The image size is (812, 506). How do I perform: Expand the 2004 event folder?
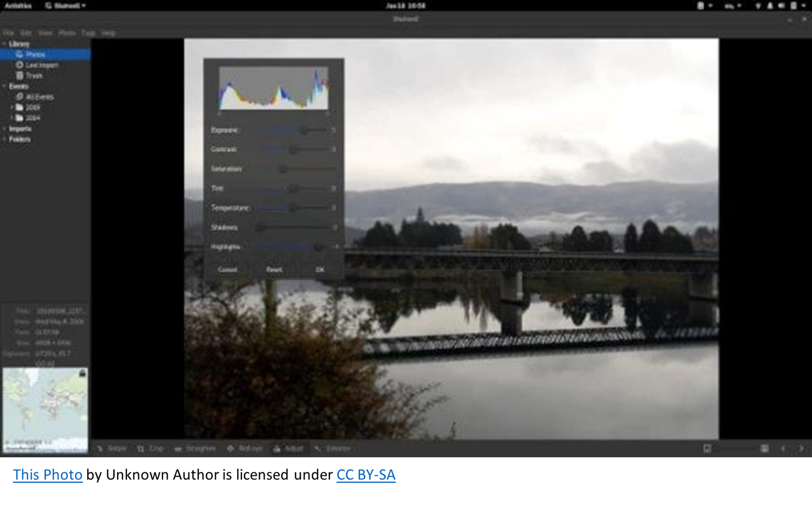tap(12, 118)
